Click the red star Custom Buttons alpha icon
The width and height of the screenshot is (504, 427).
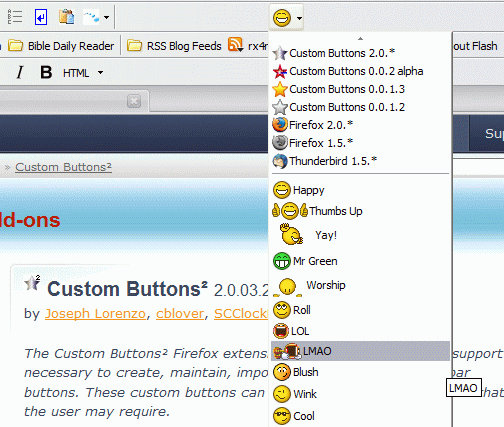[x=280, y=71]
